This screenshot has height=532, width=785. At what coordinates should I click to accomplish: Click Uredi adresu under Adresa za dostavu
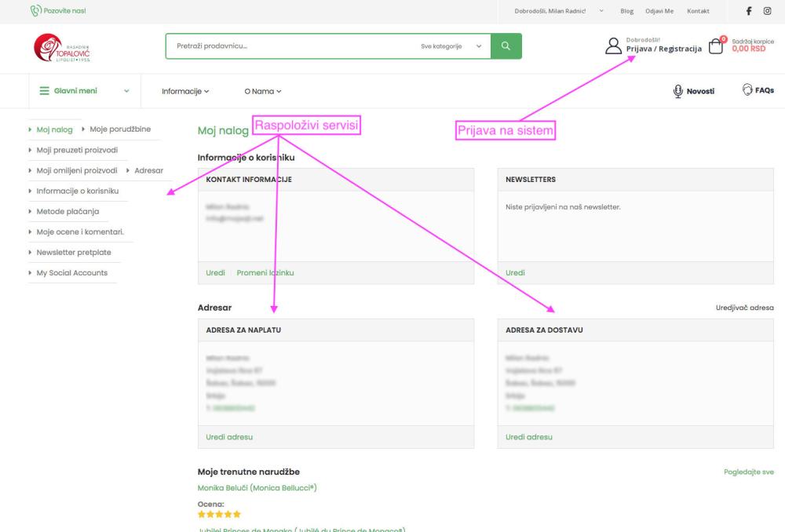coord(529,436)
